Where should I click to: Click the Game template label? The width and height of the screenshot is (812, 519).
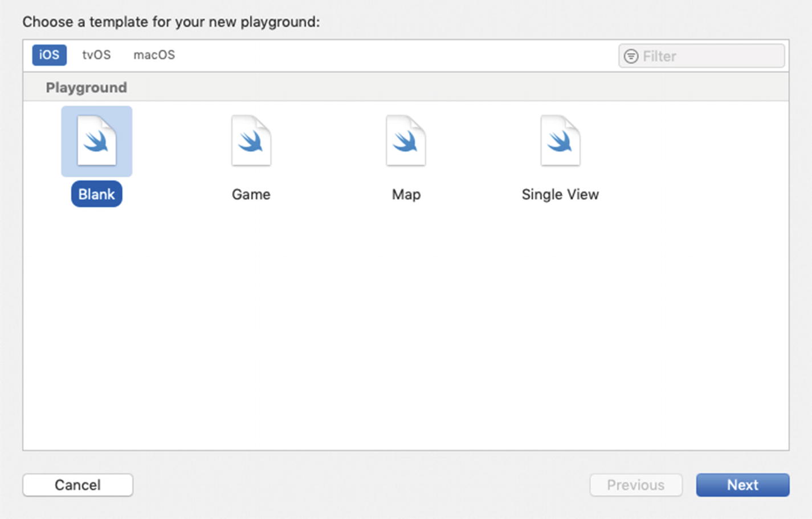tap(251, 194)
